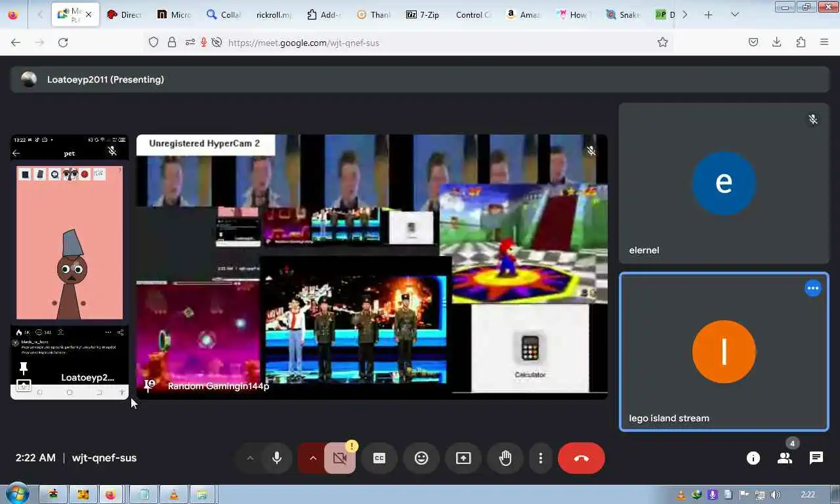Turn on the camera in Meet
840x504 pixels.
click(x=340, y=458)
